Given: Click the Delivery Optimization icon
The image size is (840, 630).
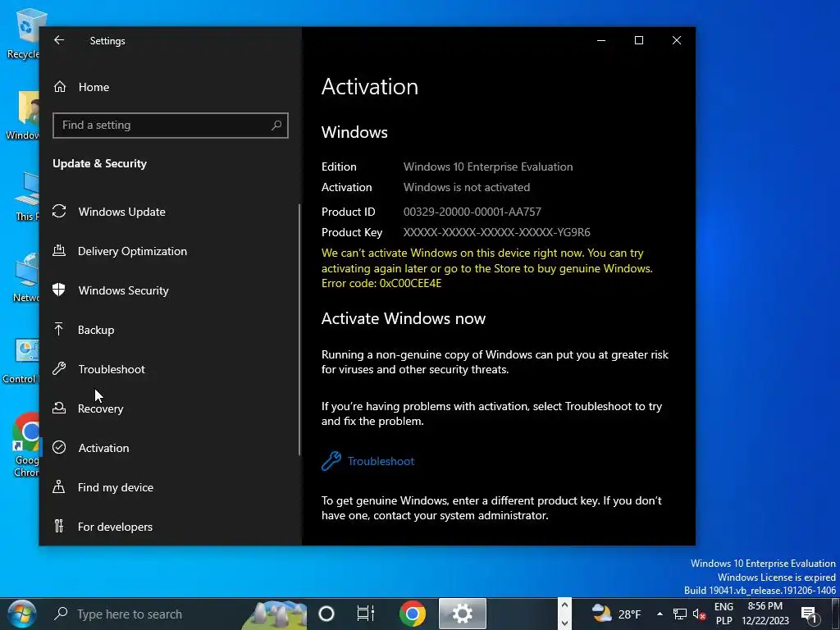Looking at the screenshot, I should click(x=59, y=250).
